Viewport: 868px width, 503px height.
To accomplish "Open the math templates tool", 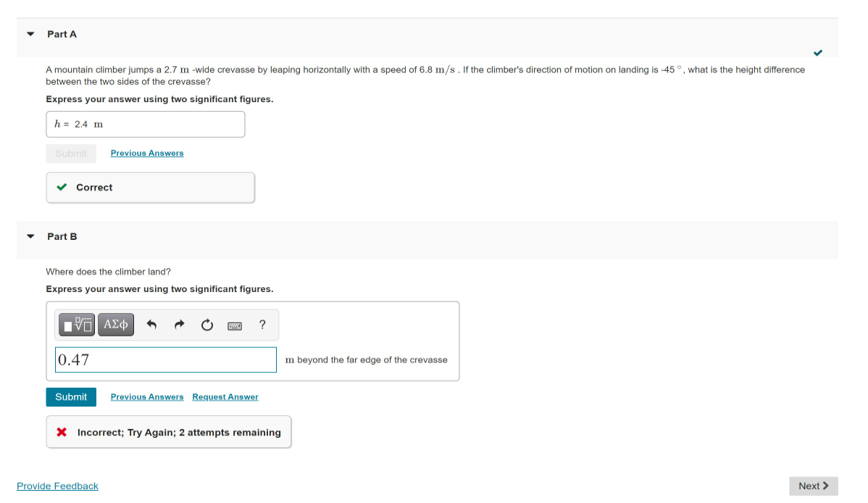I will click(x=77, y=325).
